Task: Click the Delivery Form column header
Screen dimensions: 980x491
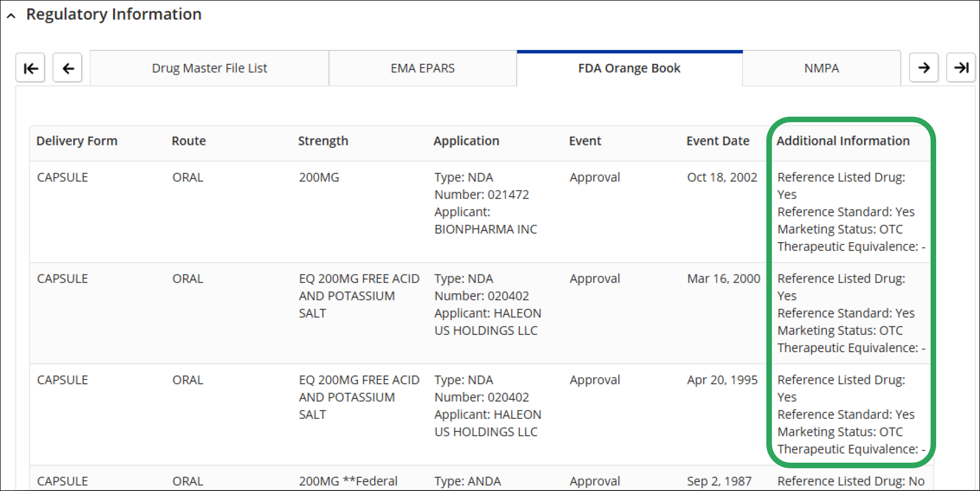Action: pyautogui.click(x=77, y=141)
